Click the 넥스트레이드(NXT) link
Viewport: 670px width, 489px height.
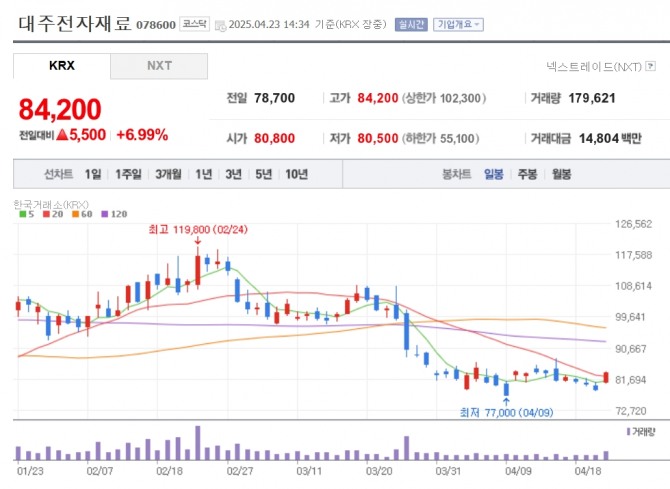[594, 66]
